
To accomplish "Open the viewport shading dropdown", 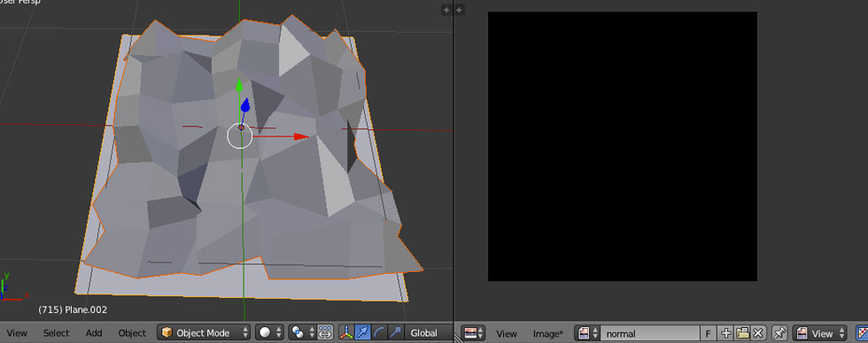I will (x=269, y=332).
